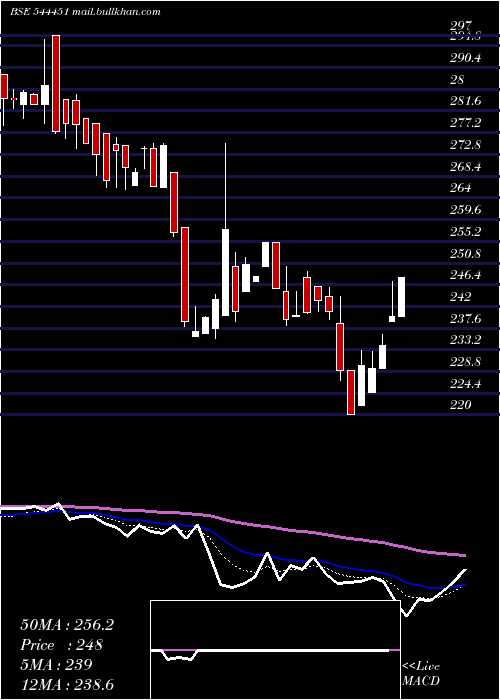The height and width of the screenshot is (700, 500).
Task: Click the Price : 248 readout
Action: (62, 645)
